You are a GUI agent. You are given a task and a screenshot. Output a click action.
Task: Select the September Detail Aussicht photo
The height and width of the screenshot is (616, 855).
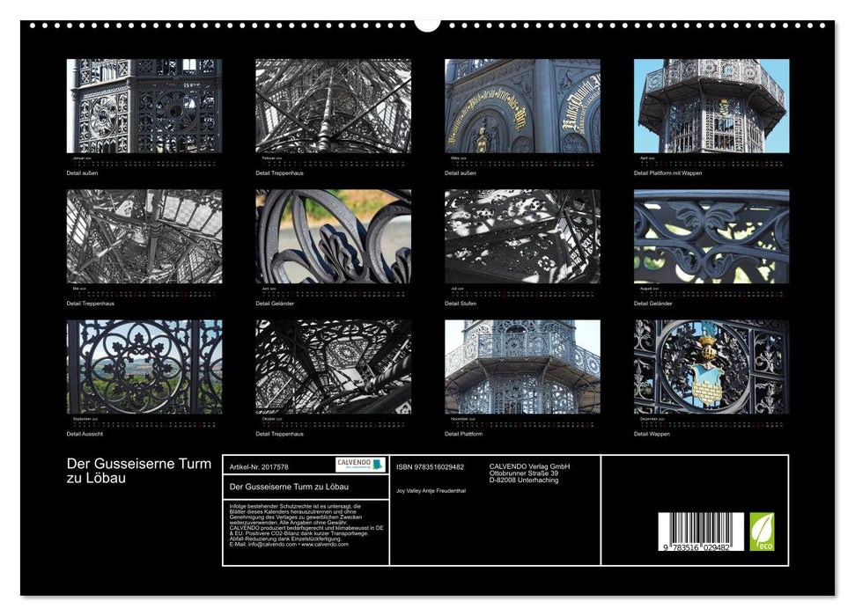coord(144,366)
